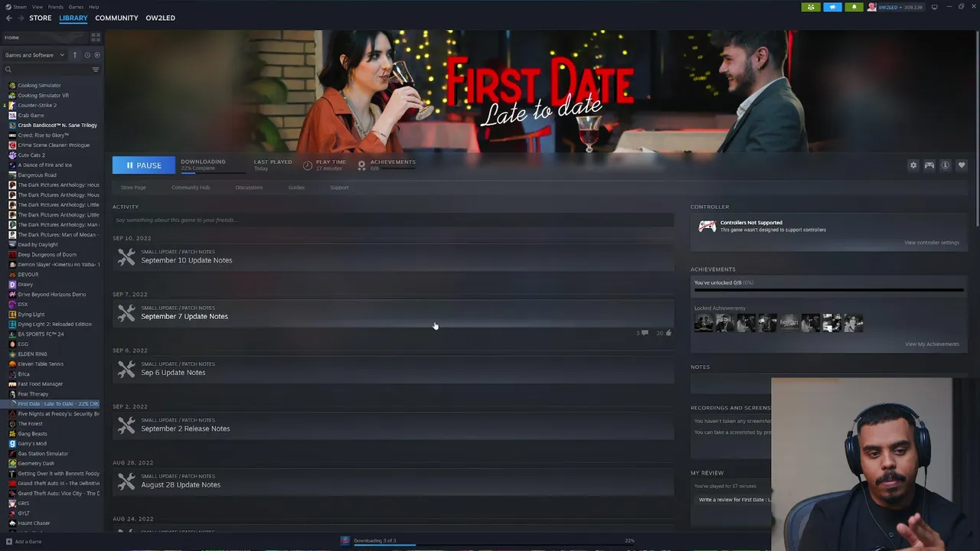
Task: Click the thumbs-up icon on September 7 post
Action: click(668, 333)
